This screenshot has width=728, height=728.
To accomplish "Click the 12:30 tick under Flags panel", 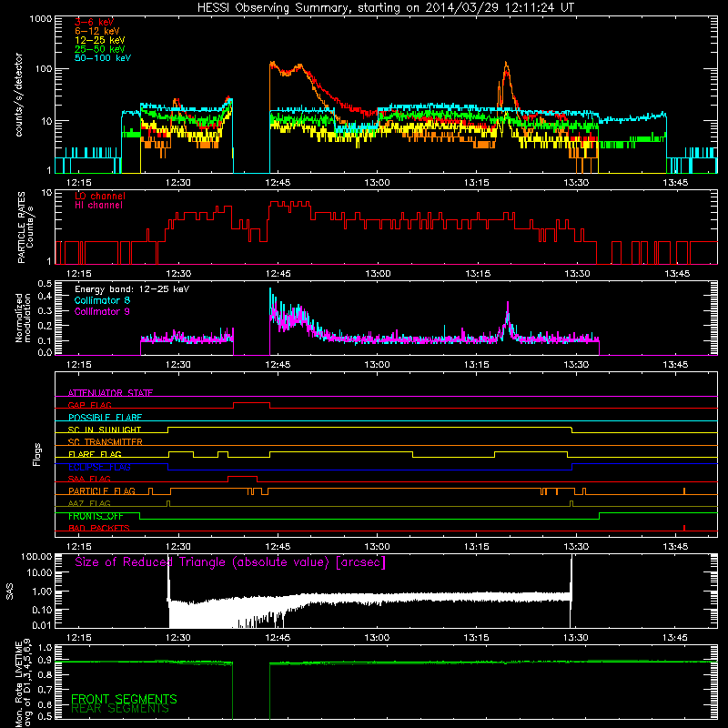I will pyautogui.click(x=178, y=547).
